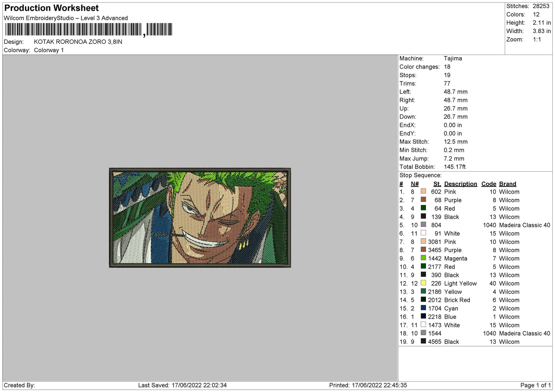Click the color swatch for stop 16 Blue

423,317
